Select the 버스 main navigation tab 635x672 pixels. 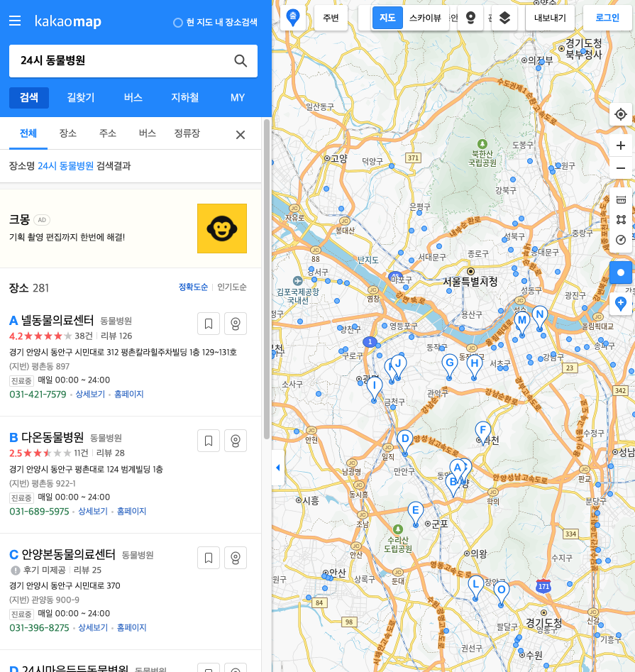pos(133,98)
